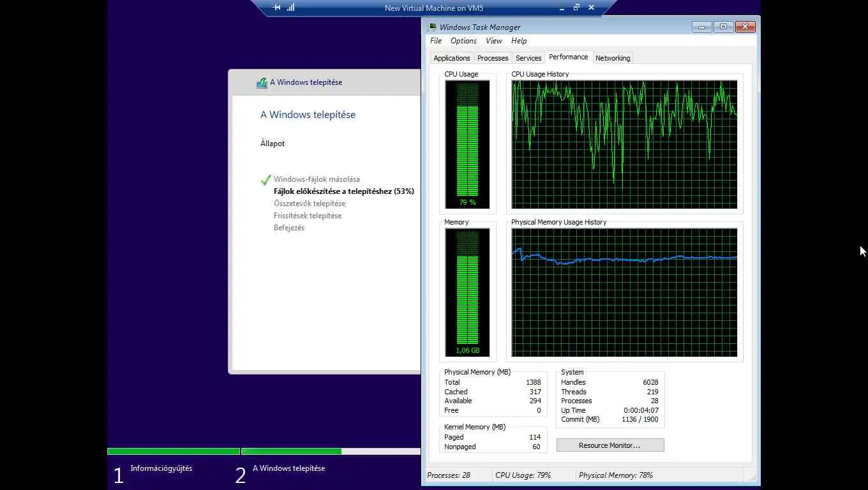The height and width of the screenshot is (490, 868).
Task: Click the Összetevők telepítése step text
Action: (310, 204)
